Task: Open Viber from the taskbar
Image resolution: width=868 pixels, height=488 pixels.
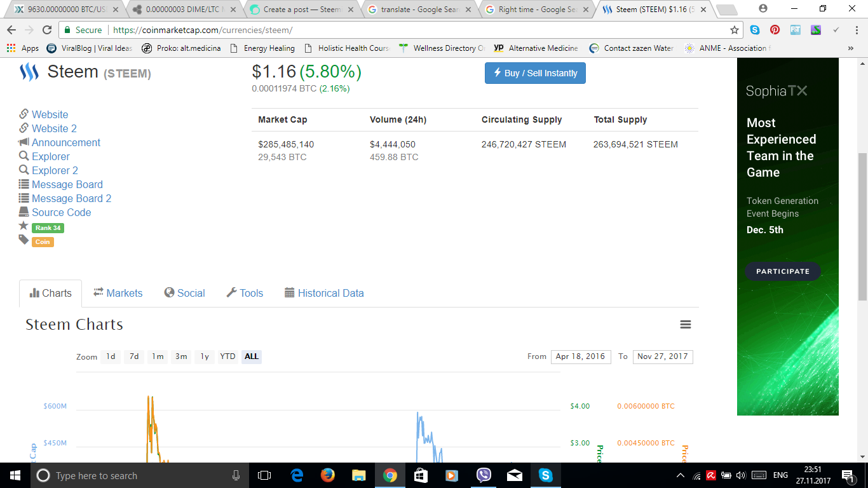Action: tap(484, 475)
